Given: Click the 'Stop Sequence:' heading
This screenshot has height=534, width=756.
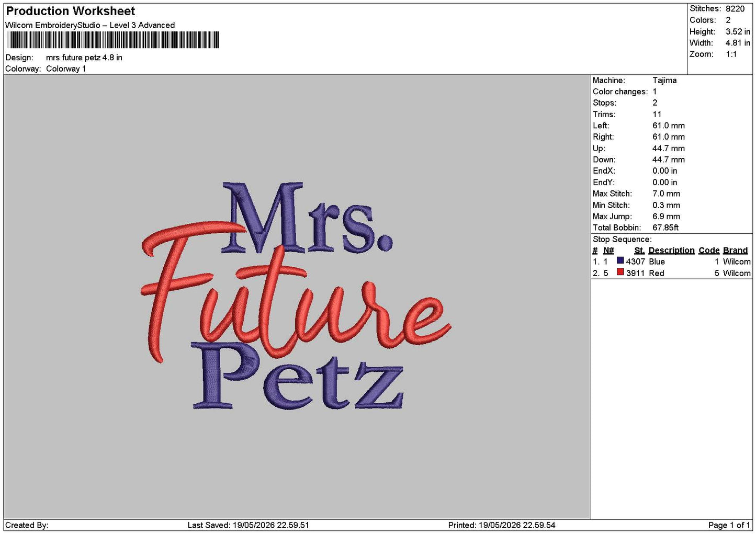Looking at the screenshot, I should (x=622, y=240).
